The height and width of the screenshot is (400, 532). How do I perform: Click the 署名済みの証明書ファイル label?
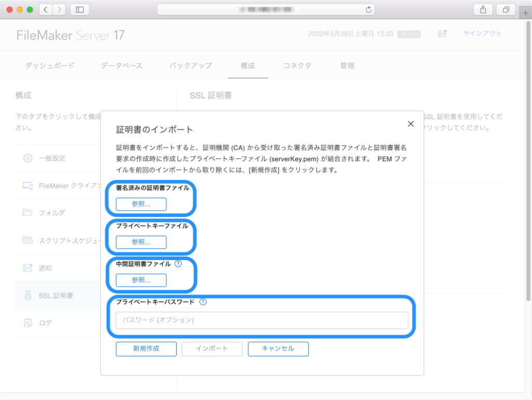tap(153, 188)
